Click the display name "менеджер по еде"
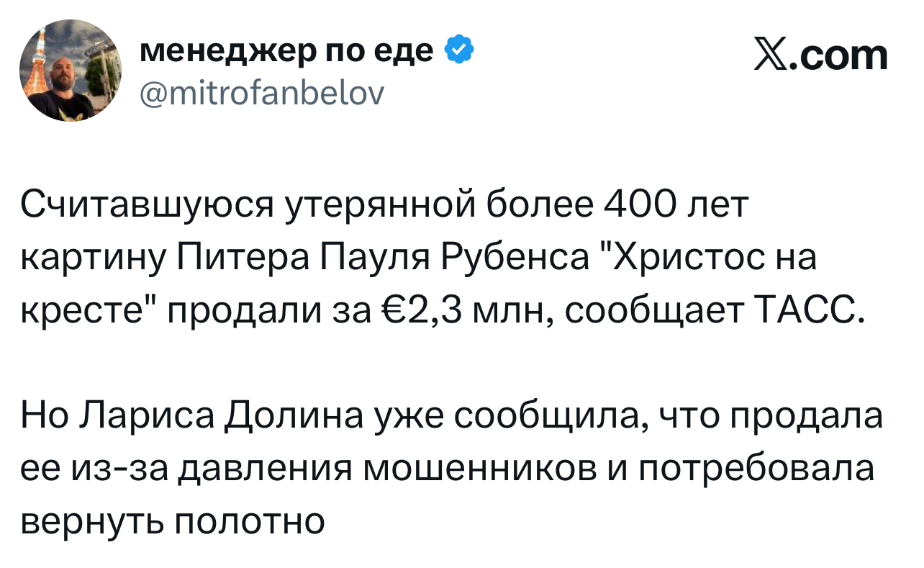The width and height of the screenshot is (924, 568). pyautogui.click(x=285, y=50)
